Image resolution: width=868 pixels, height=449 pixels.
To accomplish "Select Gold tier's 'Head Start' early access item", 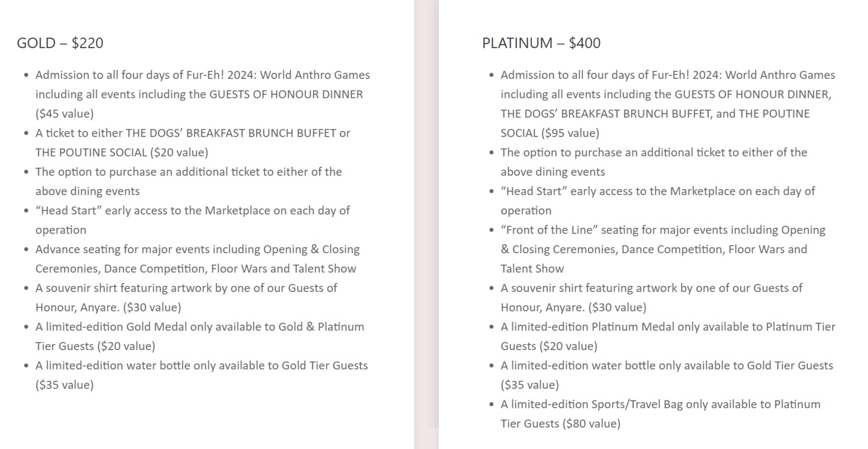I will pyautogui.click(x=192, y=211).
